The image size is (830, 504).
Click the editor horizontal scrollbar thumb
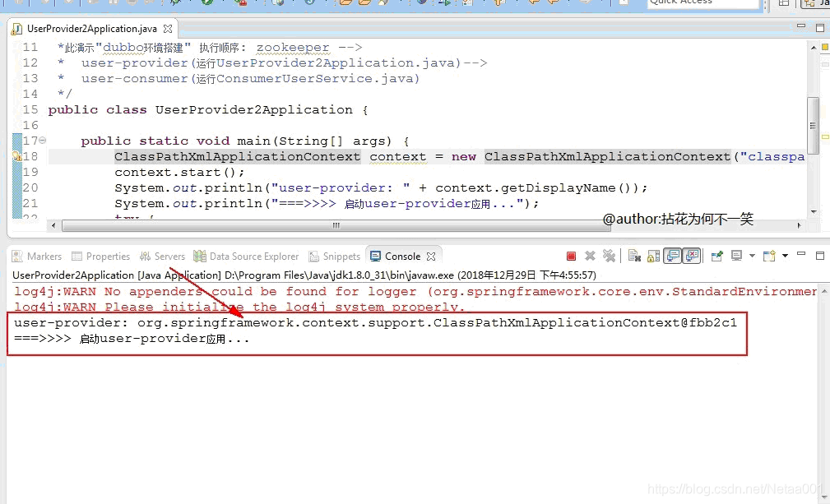coord(335,225)
